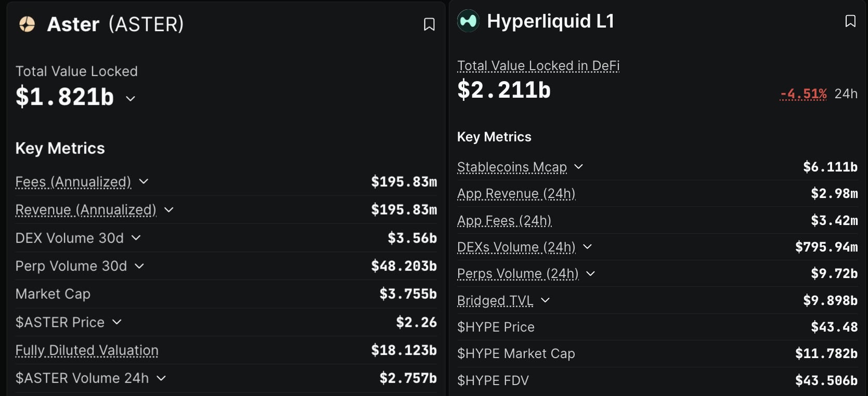Click the App Revenue (24h) label

point(516,193)
